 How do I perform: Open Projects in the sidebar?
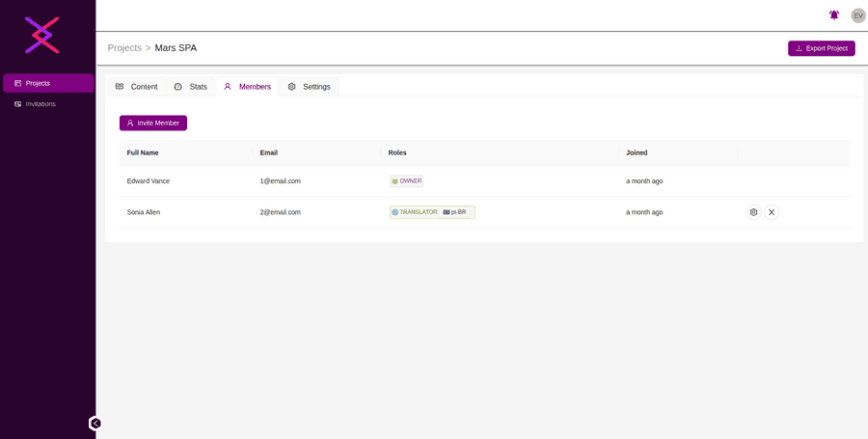tap(48, 83)
